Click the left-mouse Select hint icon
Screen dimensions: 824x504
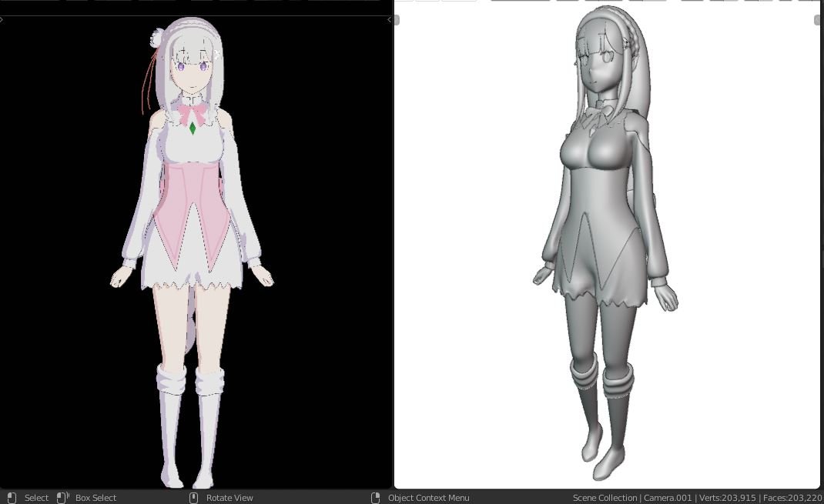[x=12, y=498]
